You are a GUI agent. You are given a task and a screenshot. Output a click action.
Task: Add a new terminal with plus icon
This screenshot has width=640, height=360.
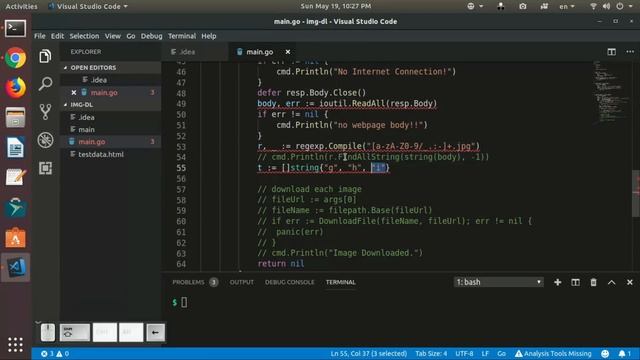558,282
